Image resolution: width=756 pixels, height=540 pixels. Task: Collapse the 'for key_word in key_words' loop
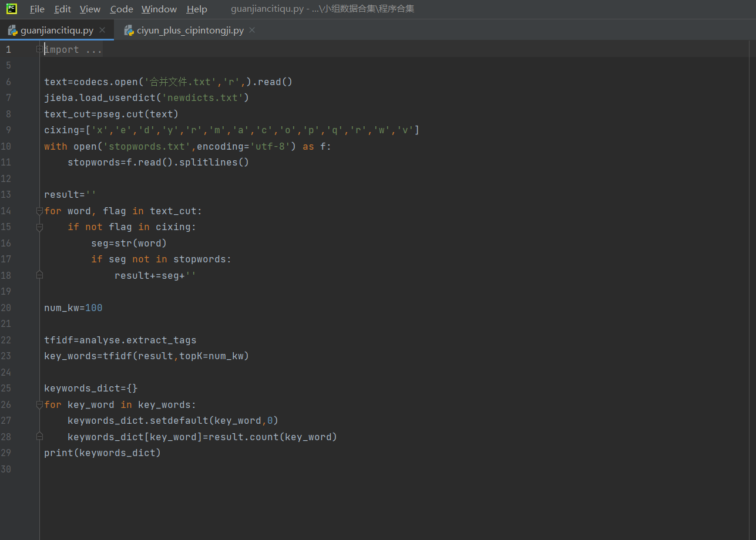[39, 404]
